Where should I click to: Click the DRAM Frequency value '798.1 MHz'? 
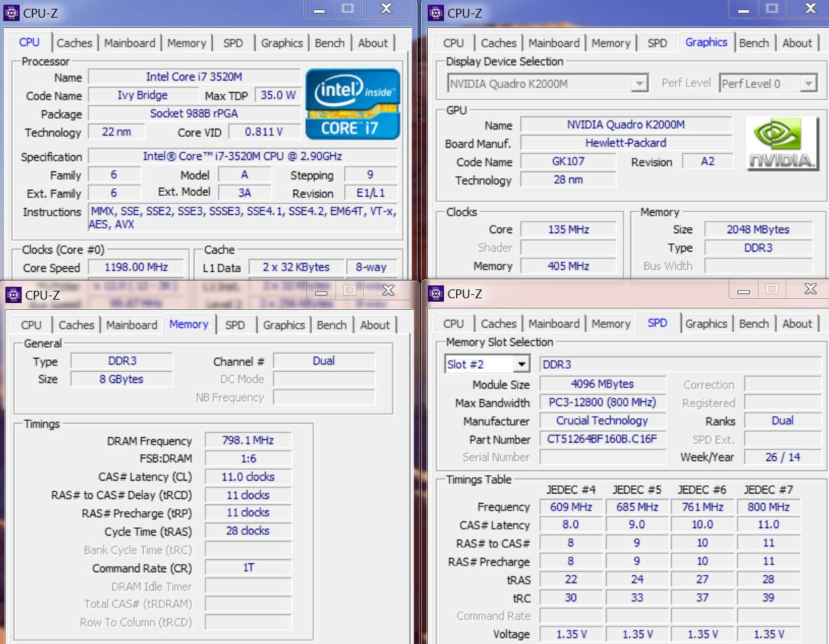tap(247, 441)
